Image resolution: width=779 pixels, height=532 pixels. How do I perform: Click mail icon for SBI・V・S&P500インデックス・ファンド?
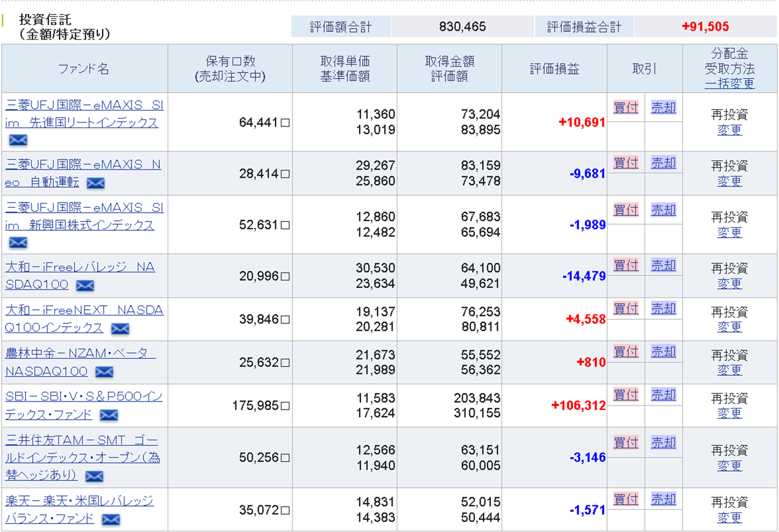tap(109, 415)
